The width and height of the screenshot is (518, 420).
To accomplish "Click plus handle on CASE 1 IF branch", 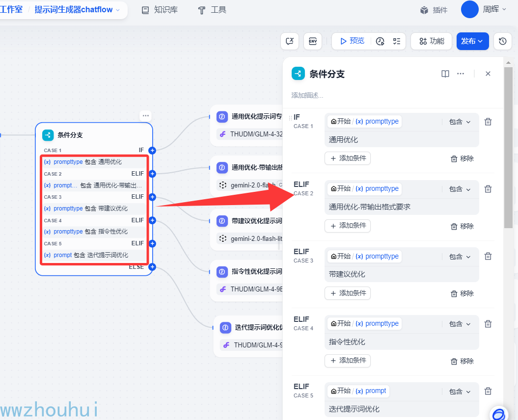I will pos(152,151).
